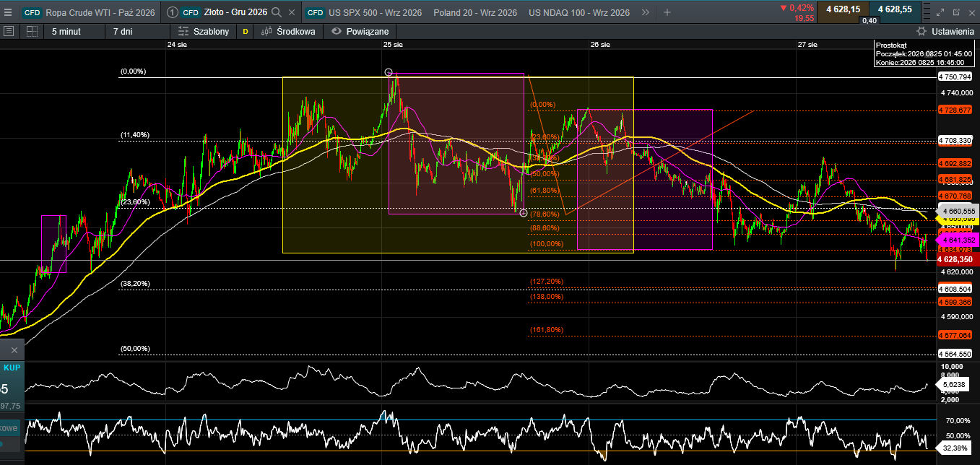
Task: Click the buy price 4 628,55 button
Action: [x=895, y=9]
